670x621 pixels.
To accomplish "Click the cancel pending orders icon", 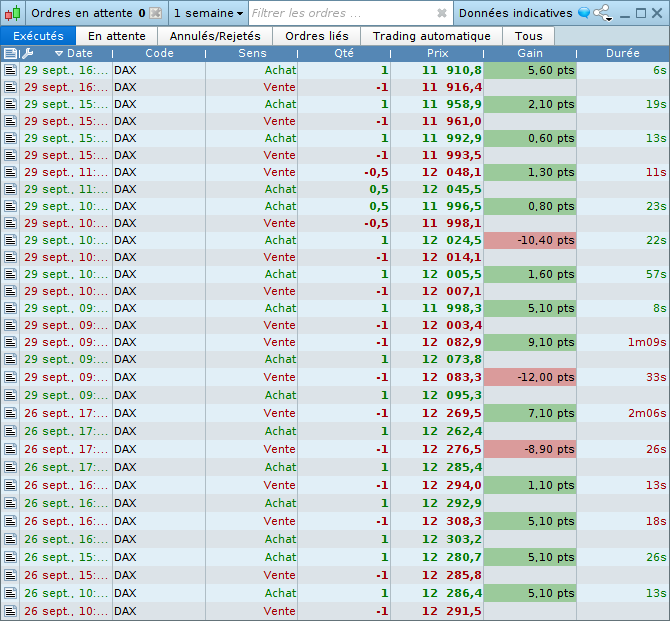I will (155, 13).
